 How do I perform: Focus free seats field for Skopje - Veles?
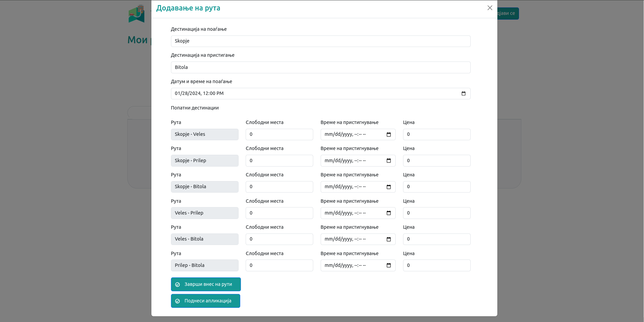[279, 134]
